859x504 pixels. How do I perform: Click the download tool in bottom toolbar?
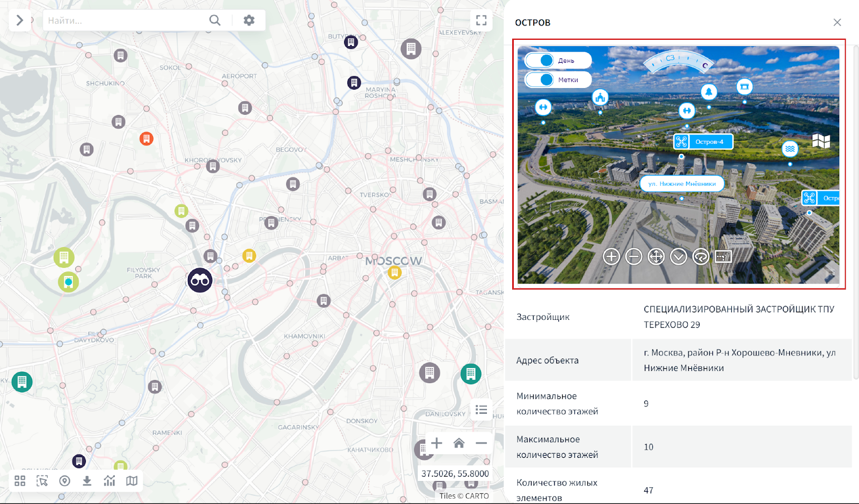pyautogui.click(x=87, y=481)
